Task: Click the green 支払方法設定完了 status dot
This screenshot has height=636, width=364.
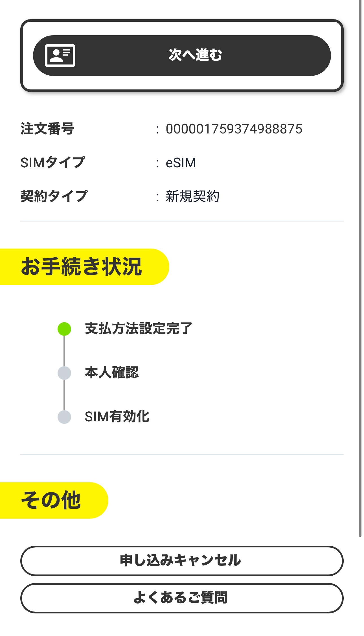Action: tap(64, 329)
